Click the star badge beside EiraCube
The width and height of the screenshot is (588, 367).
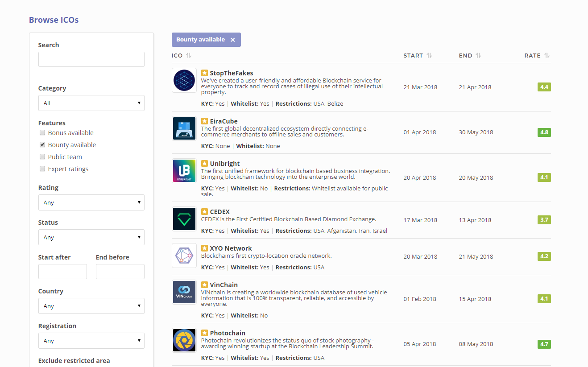(204, 121)
